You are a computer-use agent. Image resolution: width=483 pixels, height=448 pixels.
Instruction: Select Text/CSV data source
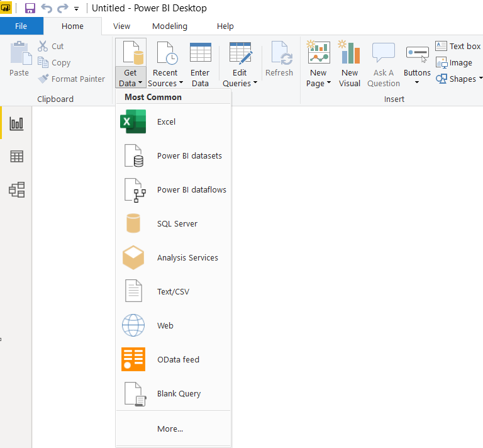click(x=173, y=291)
